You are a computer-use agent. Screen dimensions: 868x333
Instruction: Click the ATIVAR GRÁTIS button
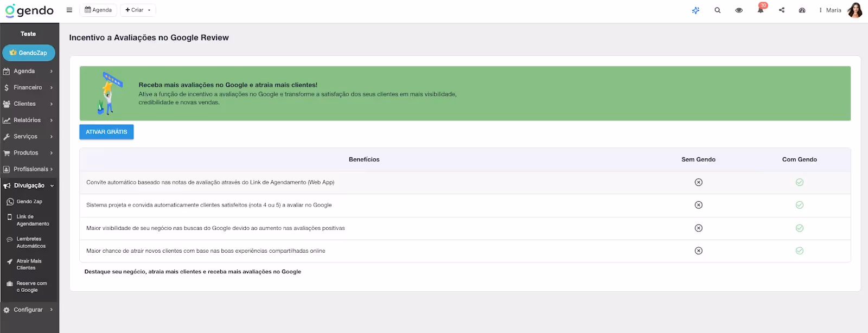(x=106, y=132)
